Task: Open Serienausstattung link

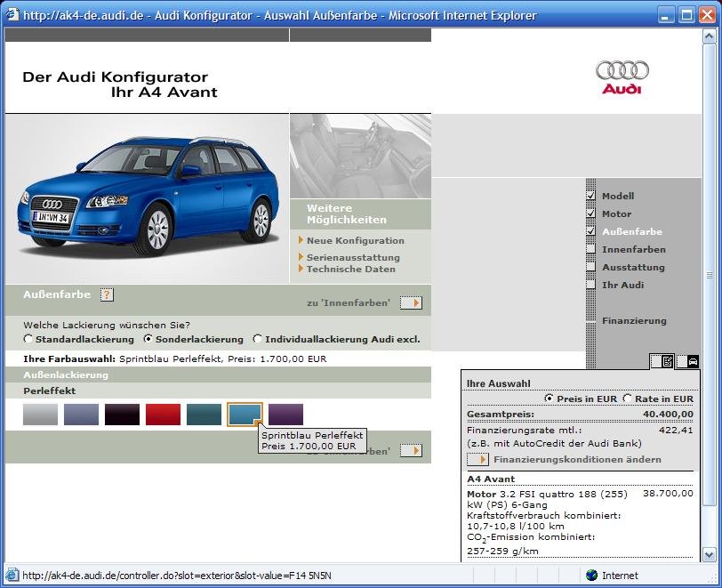Action: 353,258
